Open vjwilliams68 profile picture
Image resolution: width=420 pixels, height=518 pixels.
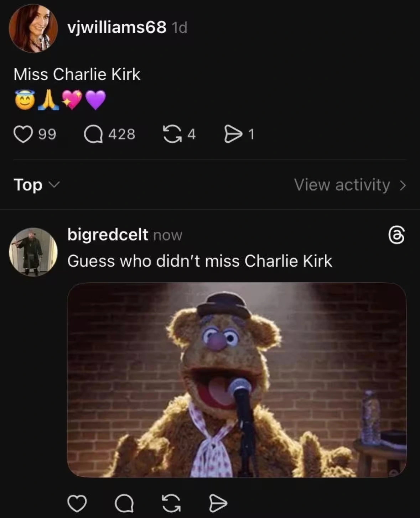tap(33, 28)
